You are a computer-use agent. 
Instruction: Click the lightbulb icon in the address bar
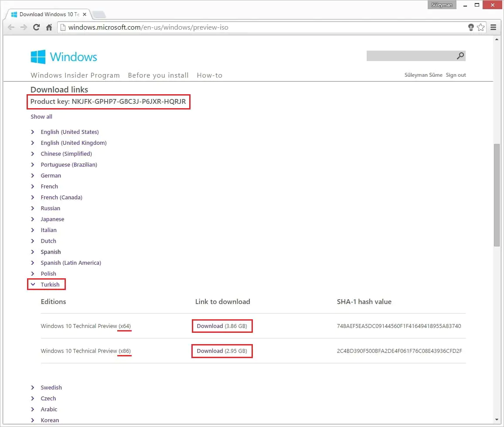pyautogui.click(x=471, y=27)
